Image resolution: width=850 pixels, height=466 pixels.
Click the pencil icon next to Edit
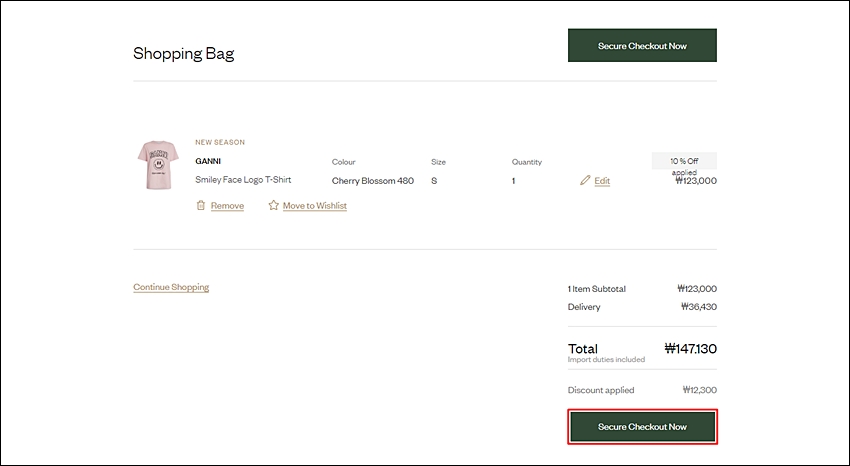point(584,180)
